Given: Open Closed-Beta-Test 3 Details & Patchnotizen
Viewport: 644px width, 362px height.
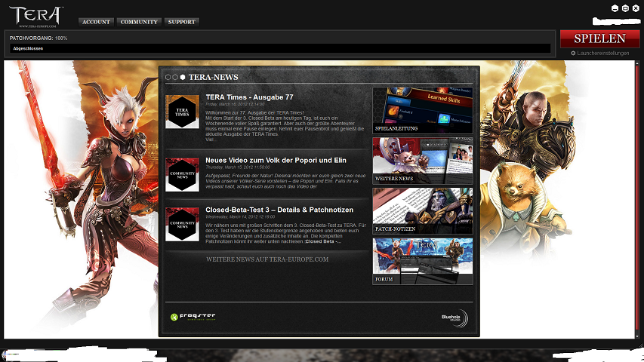Looking at the screenshot, I should coord(279,210).
